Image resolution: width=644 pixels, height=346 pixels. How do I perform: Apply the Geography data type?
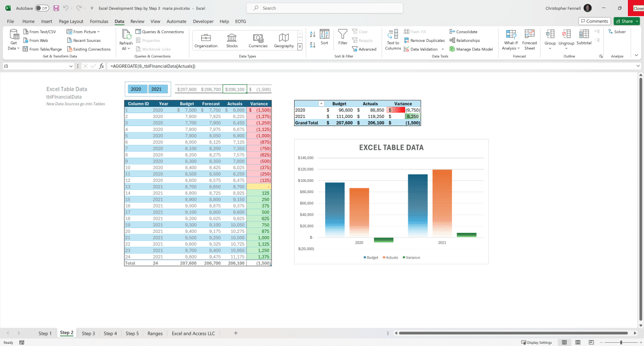(283, 39)
